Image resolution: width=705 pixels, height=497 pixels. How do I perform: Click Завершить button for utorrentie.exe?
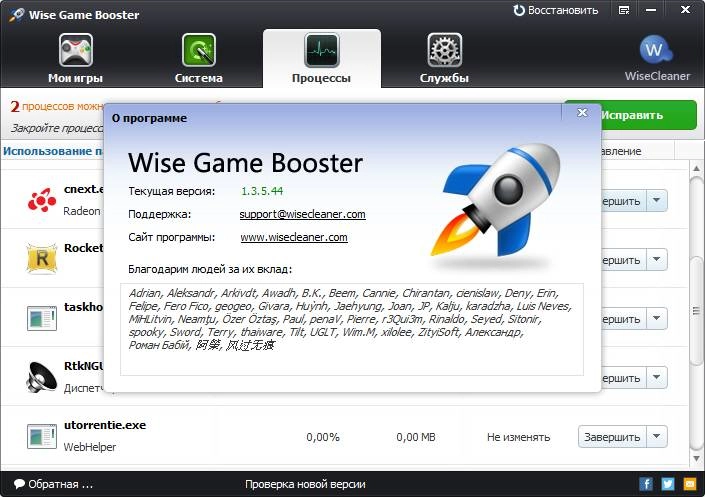point(612,437)
